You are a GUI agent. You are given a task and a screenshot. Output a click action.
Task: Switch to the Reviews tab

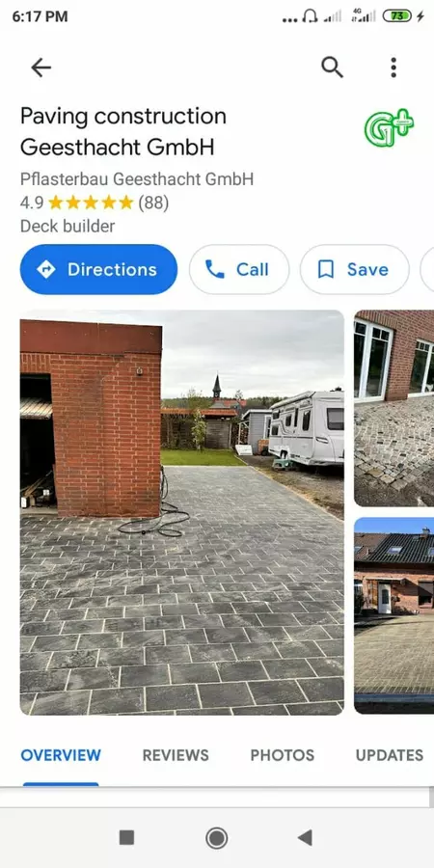point(176,755)
